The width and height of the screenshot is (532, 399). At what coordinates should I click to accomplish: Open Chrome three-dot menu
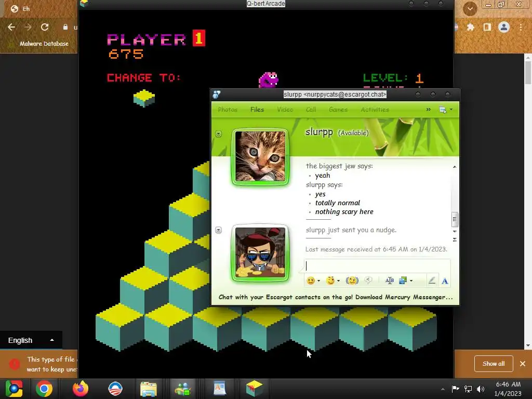click(521, 27)
